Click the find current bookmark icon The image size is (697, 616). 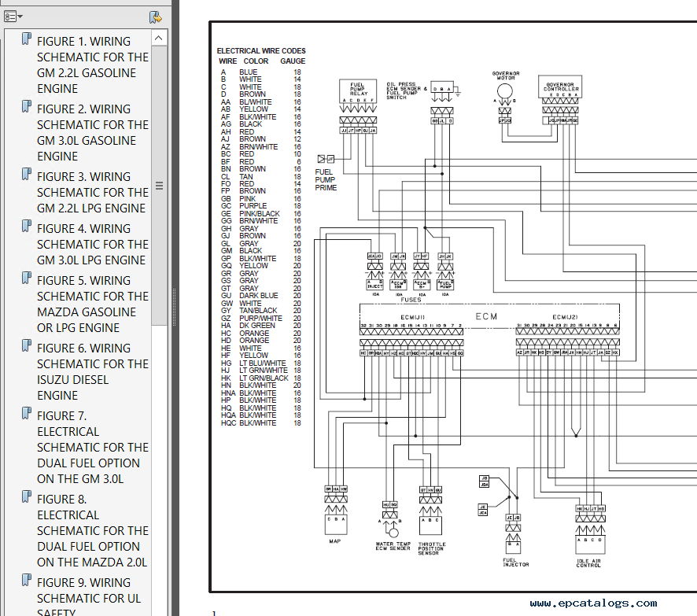tap(156, 17)
